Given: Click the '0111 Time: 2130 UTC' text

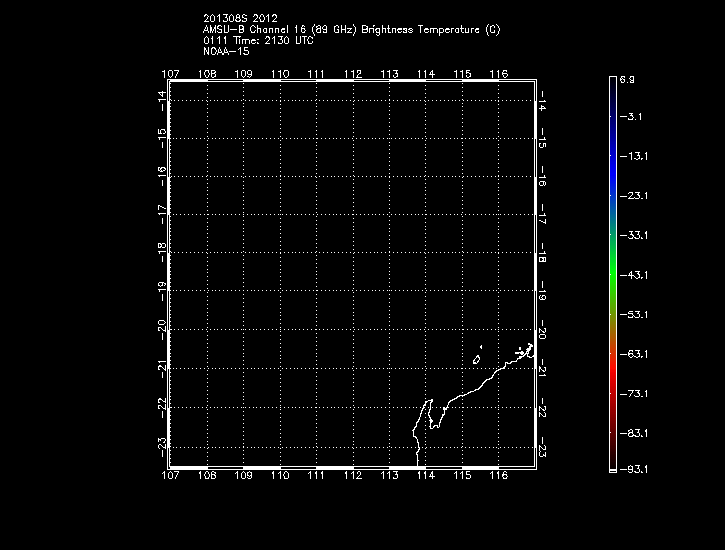Looking at the screenshot, I should coord(257,39).
